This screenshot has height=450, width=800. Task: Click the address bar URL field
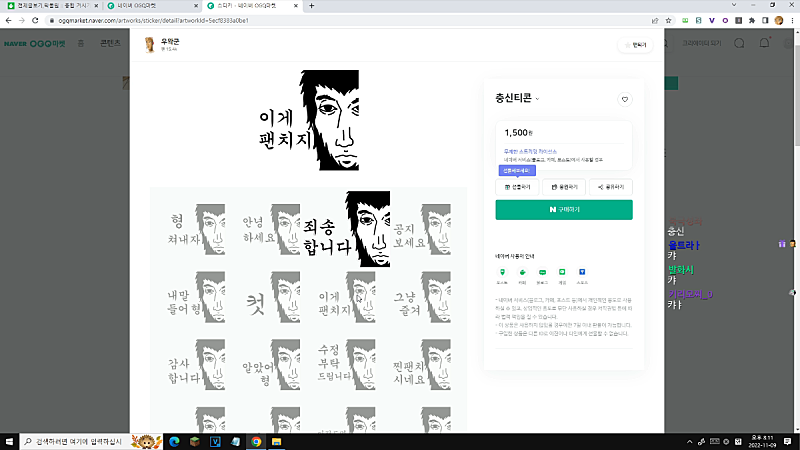[347, 20]
